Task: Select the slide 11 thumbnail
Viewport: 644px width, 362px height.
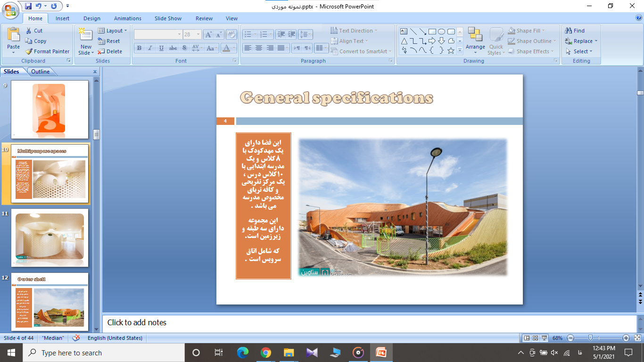Action: (x=50, y=238)
